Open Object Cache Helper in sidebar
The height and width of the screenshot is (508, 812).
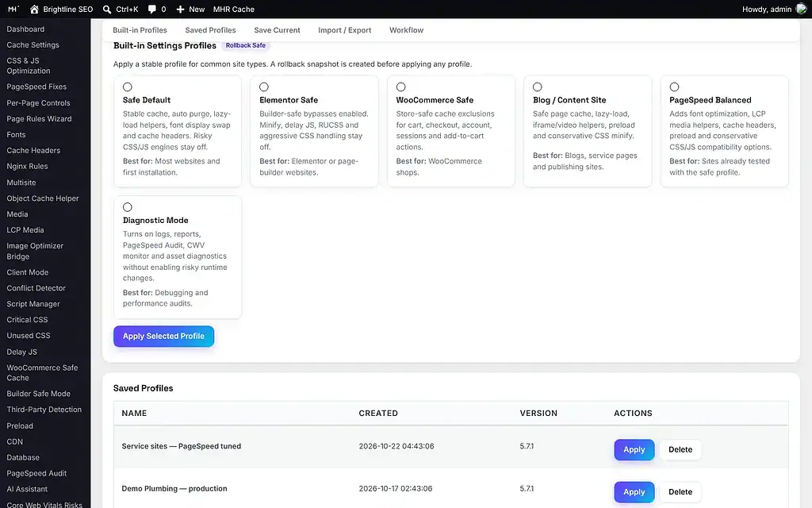pos(43,198)
